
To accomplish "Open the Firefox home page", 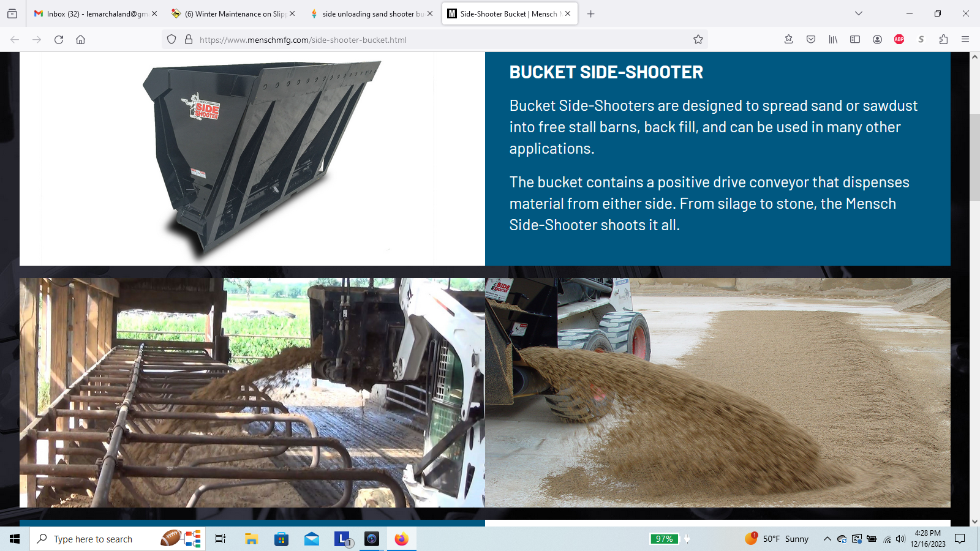I will coord(80,40).
